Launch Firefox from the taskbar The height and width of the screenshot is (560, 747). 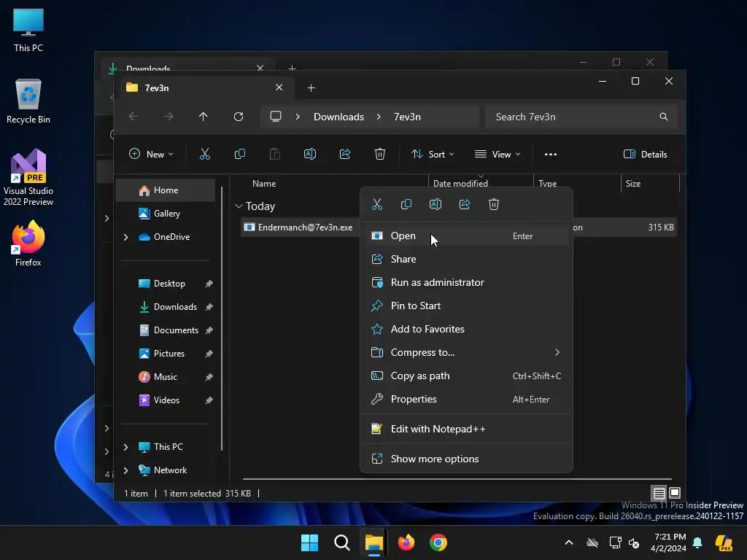(406, 542)
